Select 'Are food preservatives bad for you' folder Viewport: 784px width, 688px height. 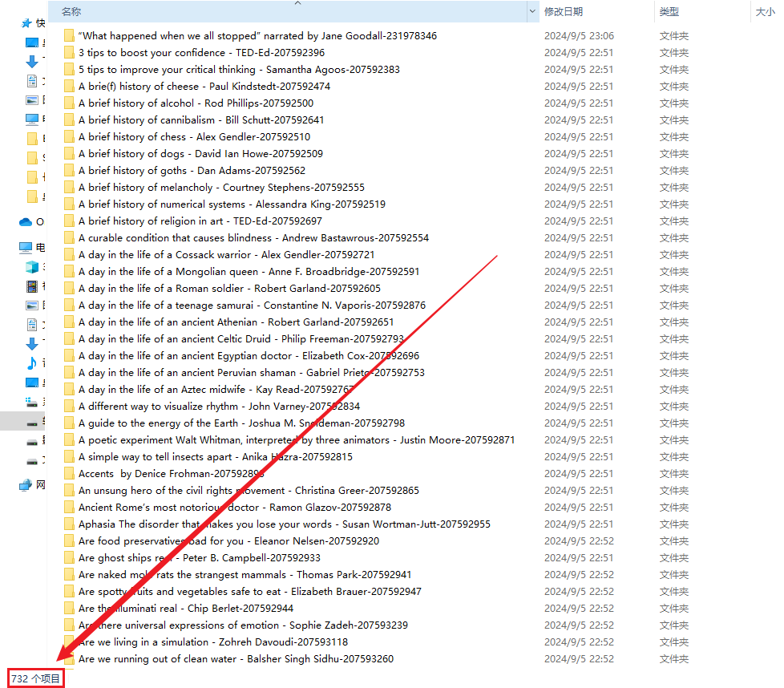coord(228,541)
